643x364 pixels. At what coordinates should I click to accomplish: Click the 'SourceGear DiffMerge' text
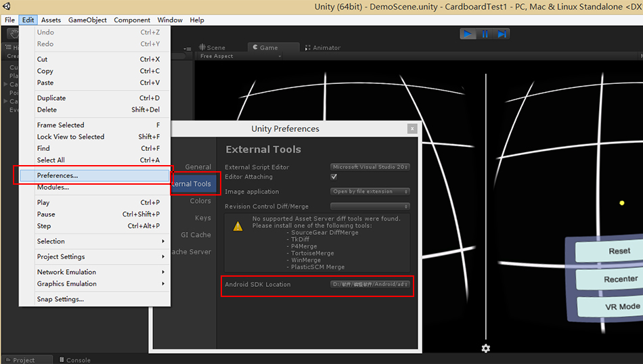[325, 233]
